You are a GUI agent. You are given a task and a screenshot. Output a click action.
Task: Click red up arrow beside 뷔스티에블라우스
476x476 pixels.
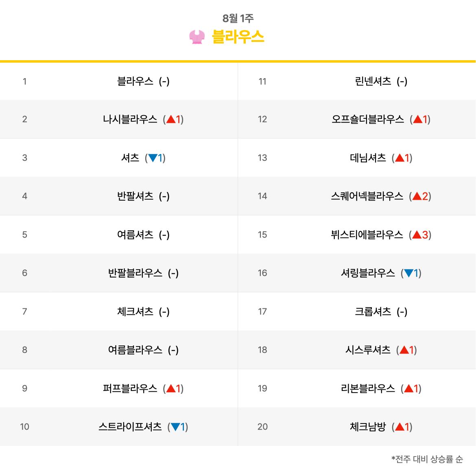tap(417, 235)
